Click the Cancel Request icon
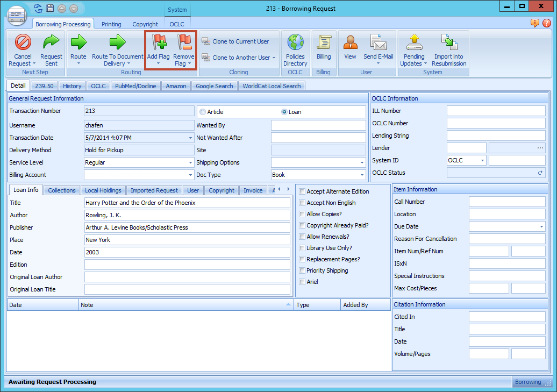 click(x=23, y=42)
